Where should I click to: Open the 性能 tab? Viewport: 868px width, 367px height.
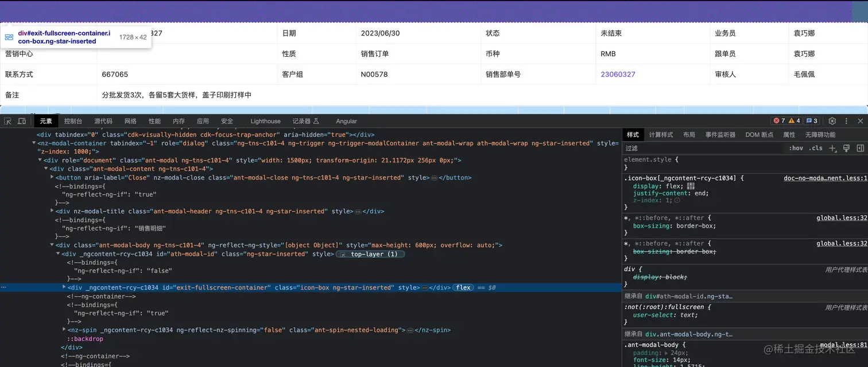tap(154, 121)
